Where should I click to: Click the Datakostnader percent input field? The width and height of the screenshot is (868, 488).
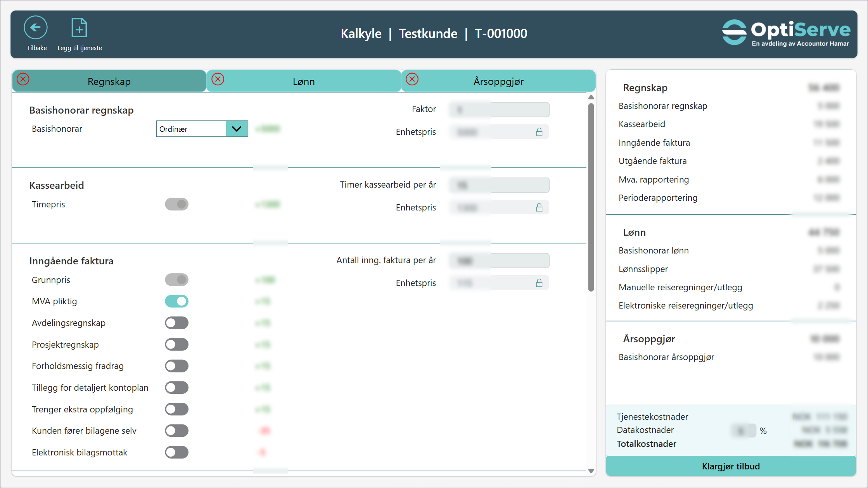[x=743, y=431]
